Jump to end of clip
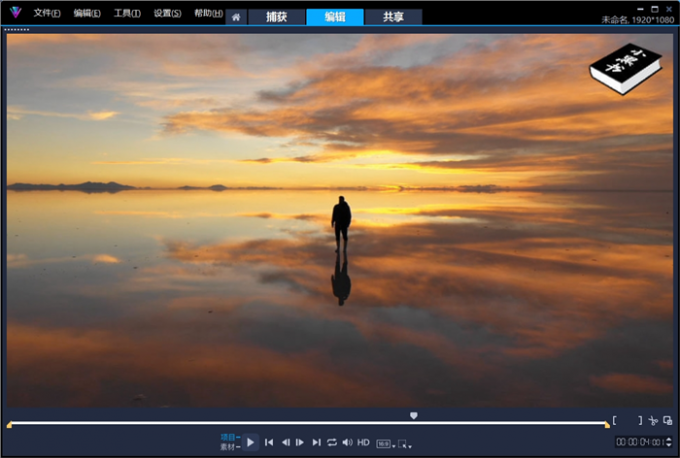 pyautogui.click(x=316, y=442)
